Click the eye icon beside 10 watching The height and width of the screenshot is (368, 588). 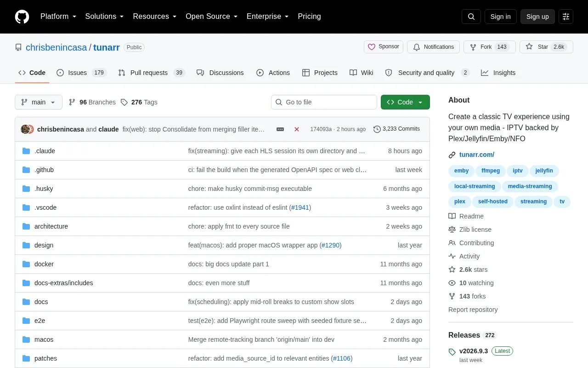(452, 283)
